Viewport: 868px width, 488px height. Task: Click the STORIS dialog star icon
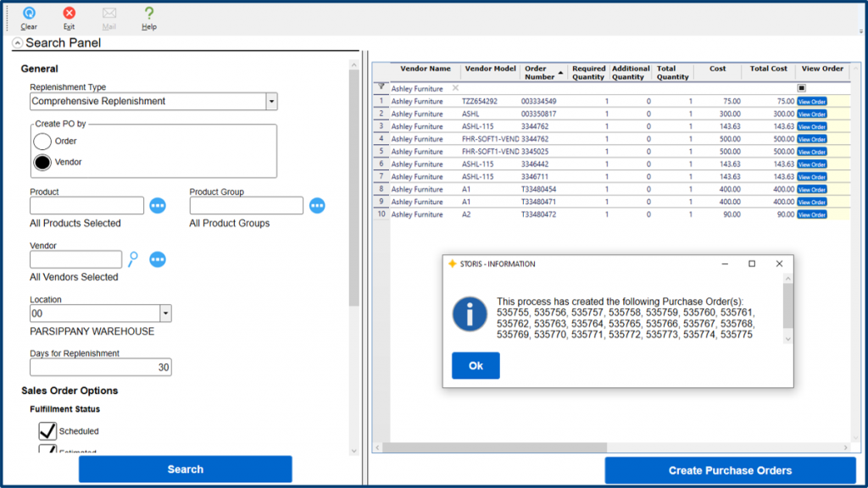click(453, 264)
